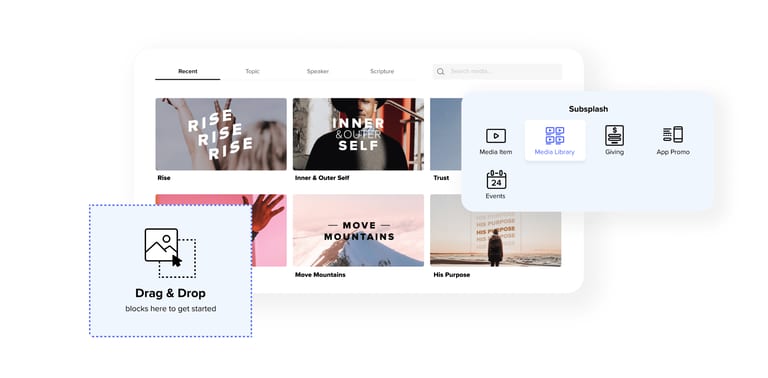Open the Rise media thumbnail
Viewport: 768px width, 378px height.
(221, 134)
